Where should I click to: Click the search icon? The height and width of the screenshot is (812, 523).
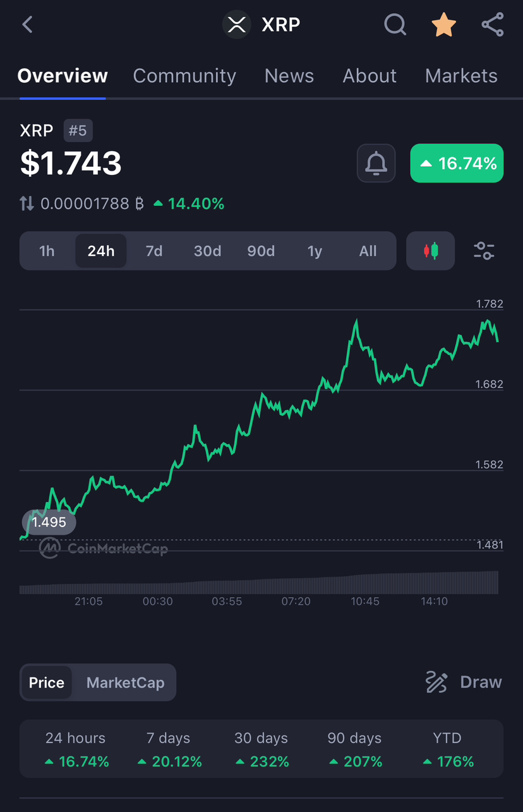click(395, 25)
